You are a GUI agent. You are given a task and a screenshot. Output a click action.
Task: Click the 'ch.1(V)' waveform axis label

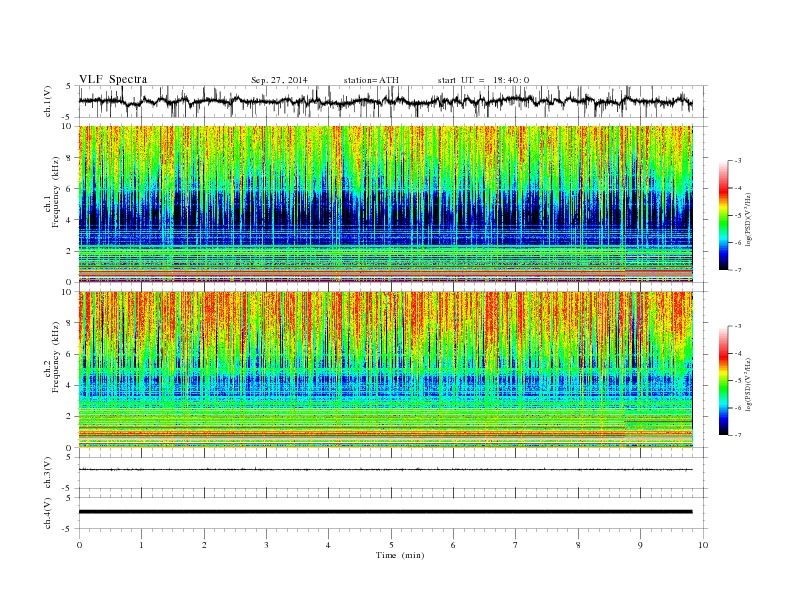tap(48, 101)
